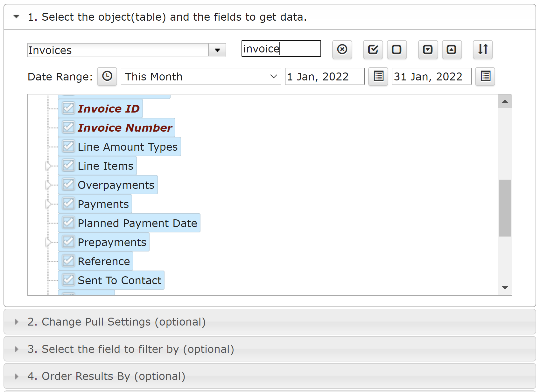Open the calendar picker for start date

pos(378,77)
